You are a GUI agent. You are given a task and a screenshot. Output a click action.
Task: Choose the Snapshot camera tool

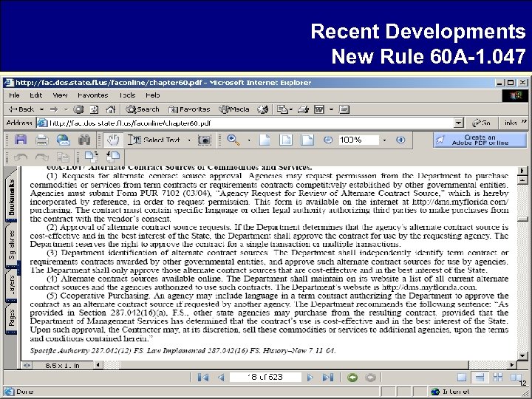[x=204, y=140]
